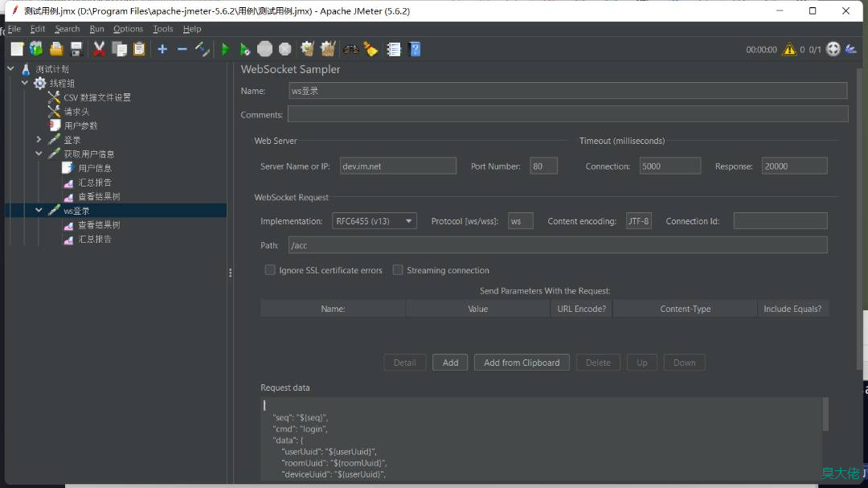Click the Path field with /acc
The height and width of the screenshot is (488, 868).
[558, 245]
